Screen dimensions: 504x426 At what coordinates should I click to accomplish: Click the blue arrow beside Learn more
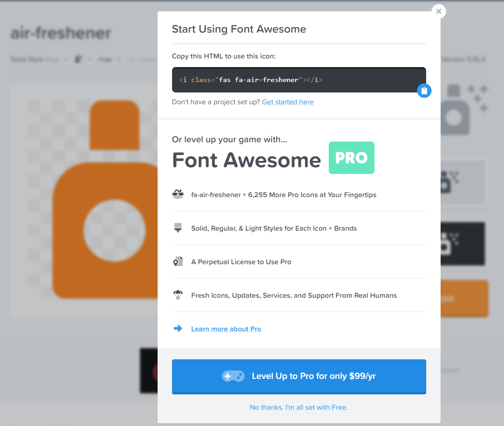(x=178, y=329)
